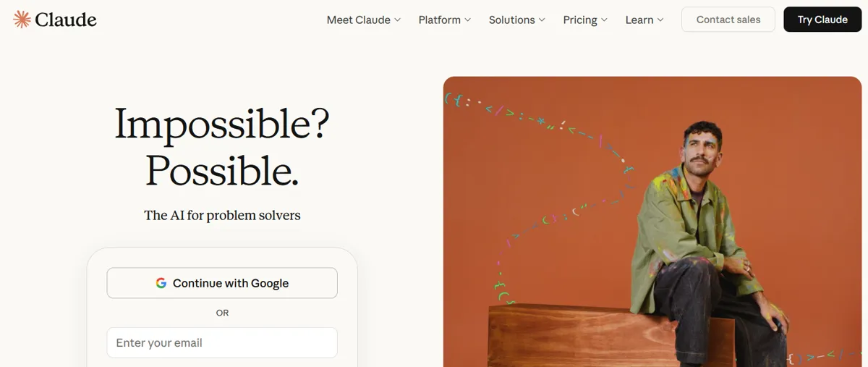Click the Claude starburst logo icon
Image resolution: width=868 pixels, height=367 pixels.
click(x=22, y=20)
